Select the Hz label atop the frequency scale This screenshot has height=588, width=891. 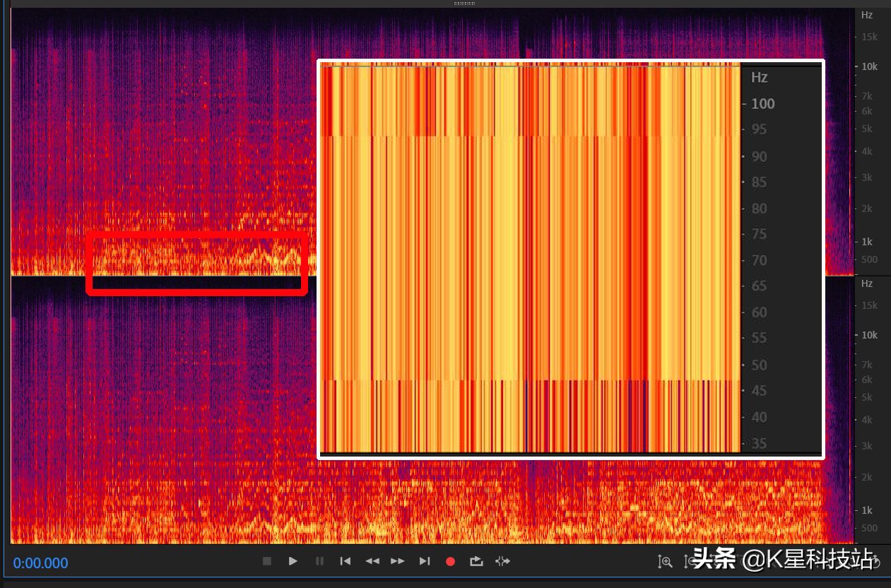click(866, 15)
